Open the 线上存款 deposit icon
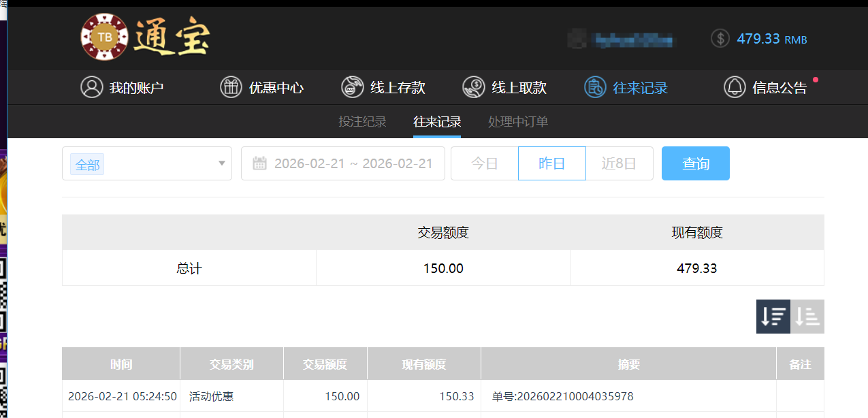Image resolution: width=868 pixels, height=418 pixels. (x=351, y=87)
